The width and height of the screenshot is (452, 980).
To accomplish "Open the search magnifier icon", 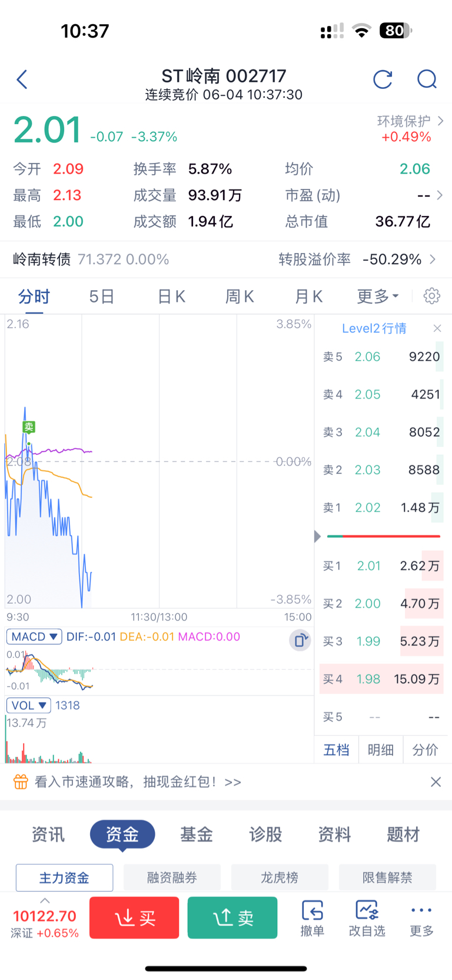I will point(427,79).
